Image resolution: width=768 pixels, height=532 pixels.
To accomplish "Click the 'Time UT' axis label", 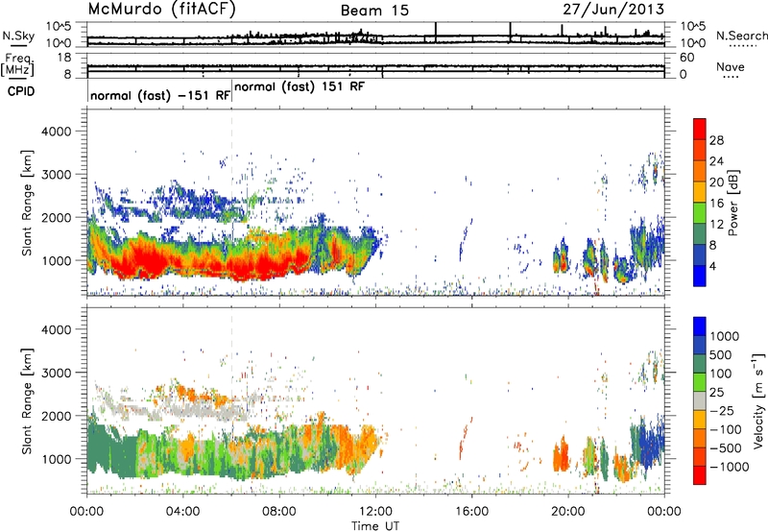I will point(375,526).
